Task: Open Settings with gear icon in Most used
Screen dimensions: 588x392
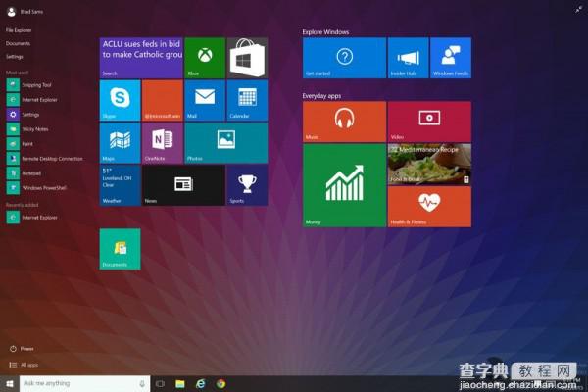Action: pyautogui.click(x=23, y=115)
